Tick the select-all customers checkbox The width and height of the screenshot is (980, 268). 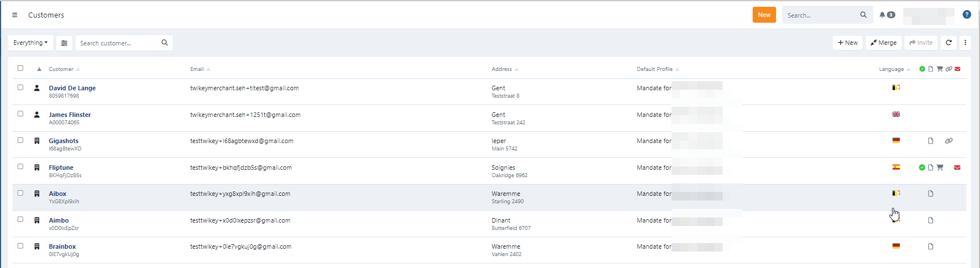20,68
